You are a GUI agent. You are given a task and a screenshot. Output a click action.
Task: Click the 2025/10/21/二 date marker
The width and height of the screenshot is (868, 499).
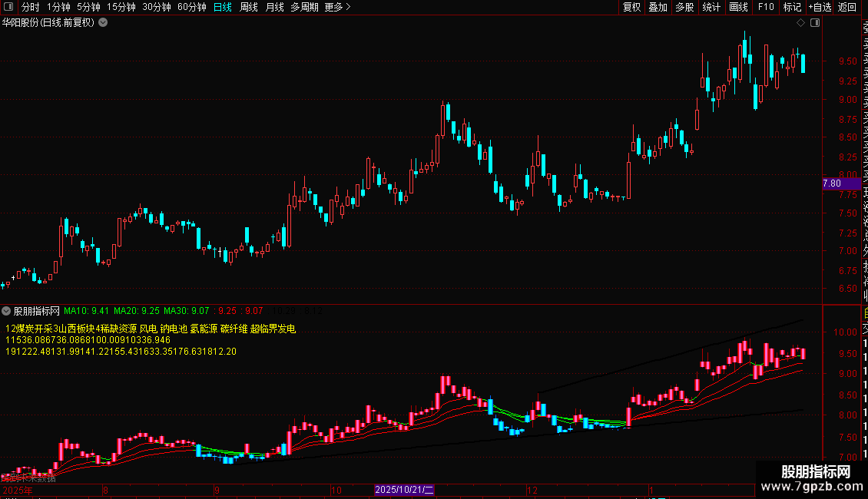pos(404,490)
